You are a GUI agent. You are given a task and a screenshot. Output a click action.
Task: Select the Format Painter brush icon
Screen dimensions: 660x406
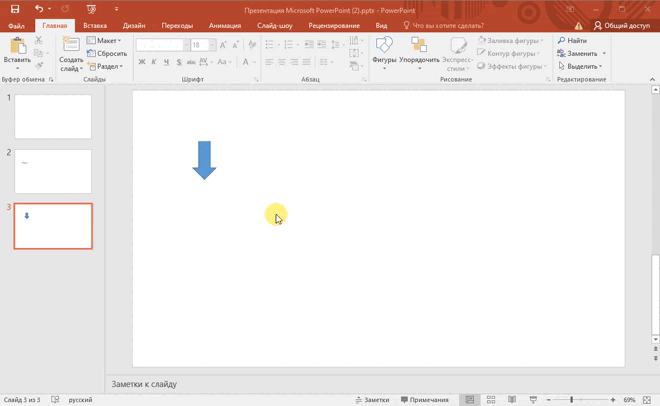39,66
